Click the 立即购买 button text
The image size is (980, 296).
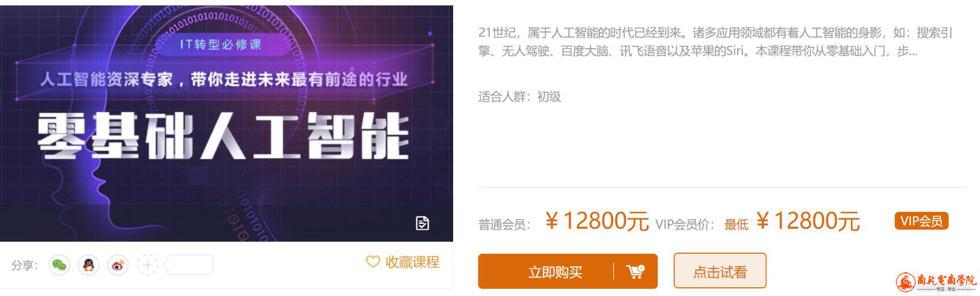tap(555, 272)
